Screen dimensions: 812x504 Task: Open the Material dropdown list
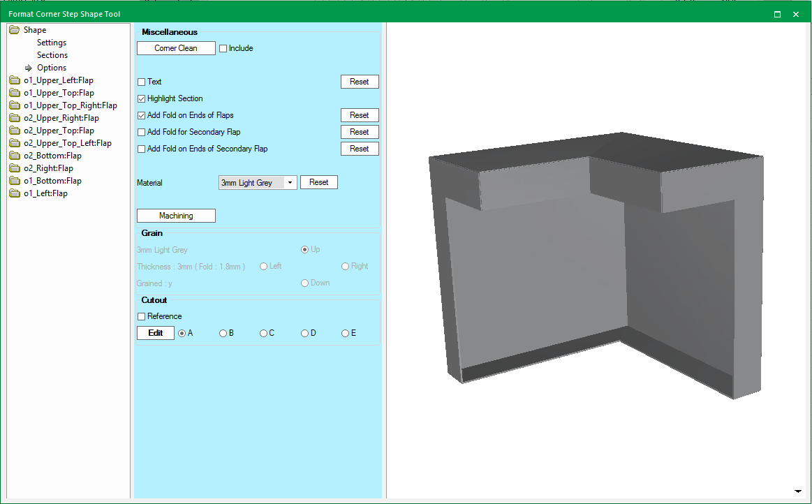(290, 183)
